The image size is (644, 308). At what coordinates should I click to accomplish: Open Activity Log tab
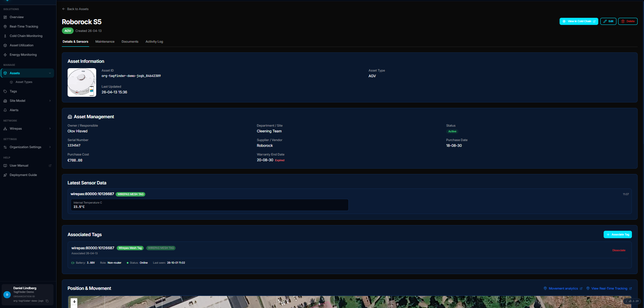[154, 42]
